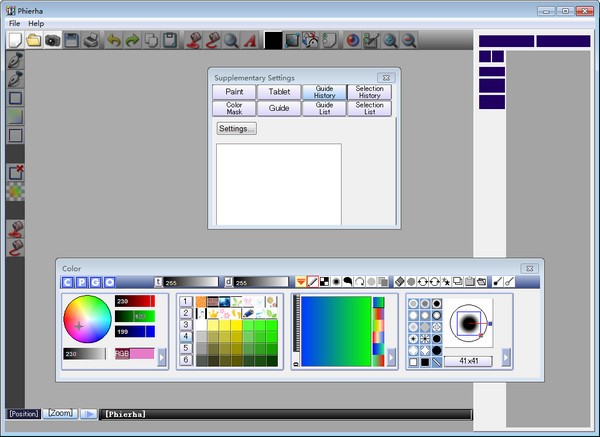Viewport: 600px width, 437px height.
Task: Switch to the Tablet tab
Action: pos(279,92)
